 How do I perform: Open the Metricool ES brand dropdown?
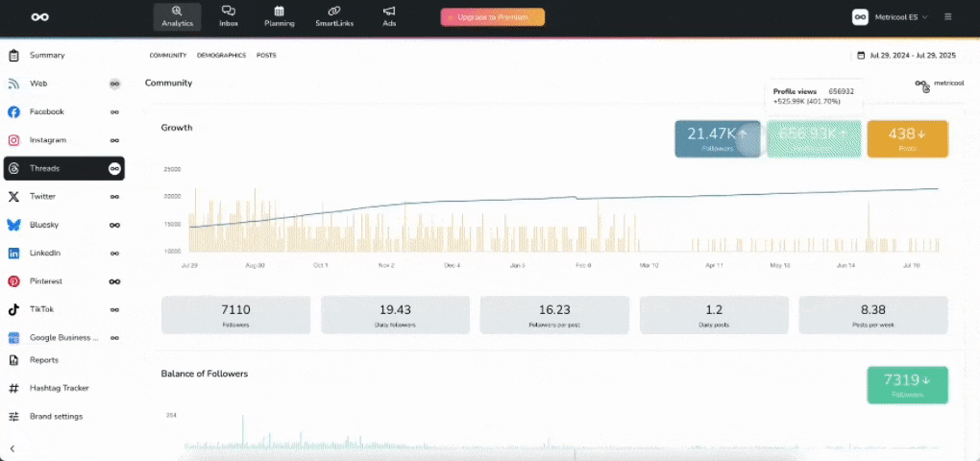pyautogui.click(x=890, y=16)
